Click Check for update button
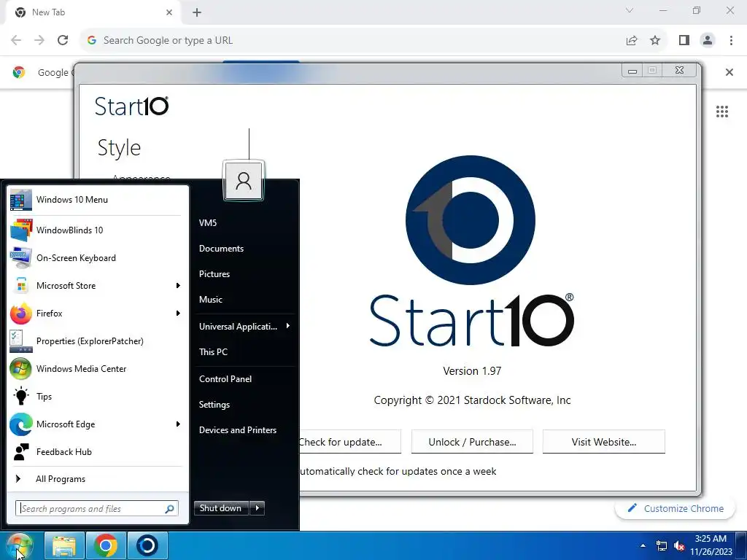 pos(349,442)
